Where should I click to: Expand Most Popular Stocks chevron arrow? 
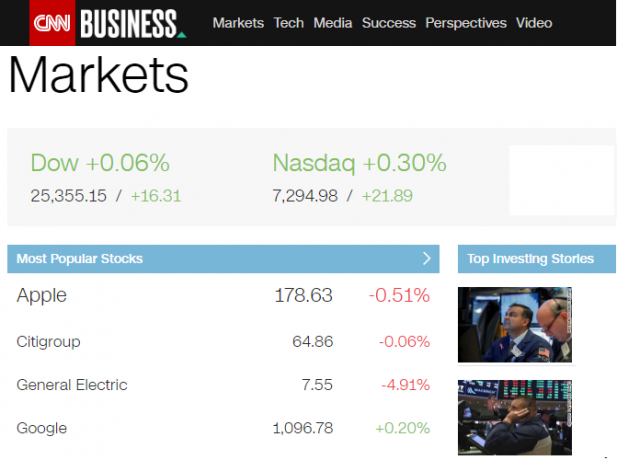click(427, 259)
